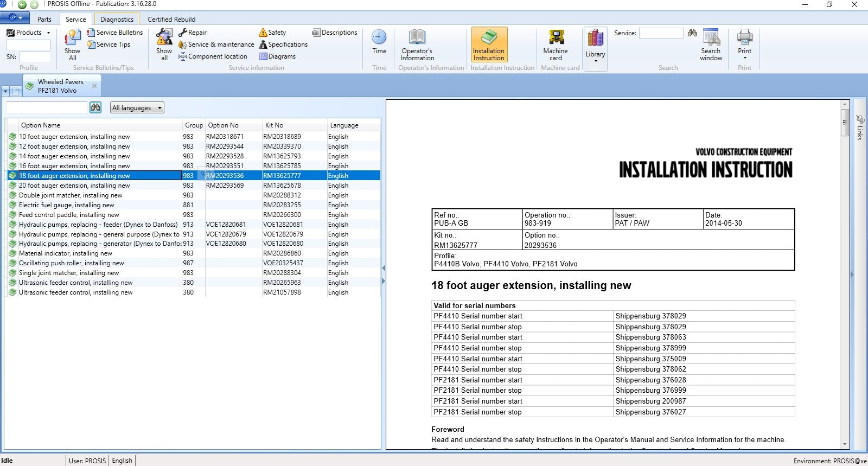Open the PROSIS application menu button

15,18
